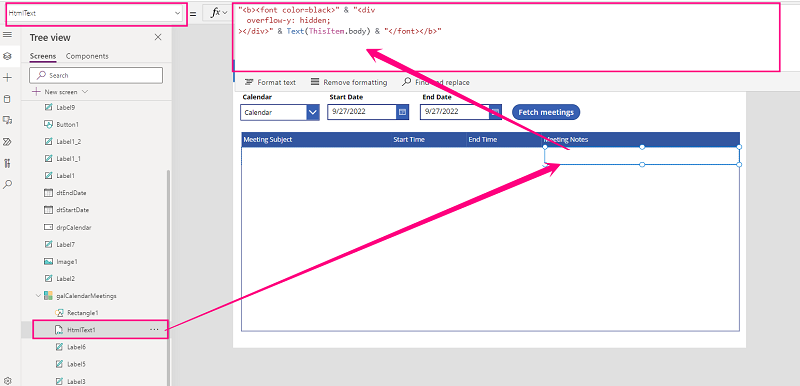Open the Data cylinder icon in rail

click(x=7, y=99)
